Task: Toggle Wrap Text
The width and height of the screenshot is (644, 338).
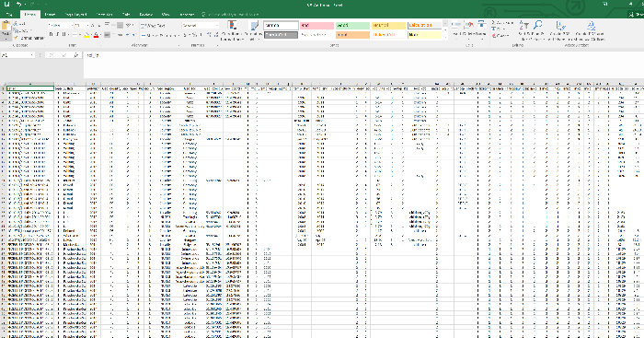Action: pyautogui.click(x=153, y=26)
